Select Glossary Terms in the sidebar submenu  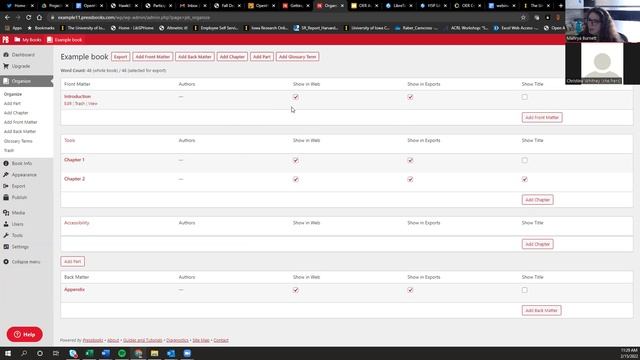[x=18, y=141]
